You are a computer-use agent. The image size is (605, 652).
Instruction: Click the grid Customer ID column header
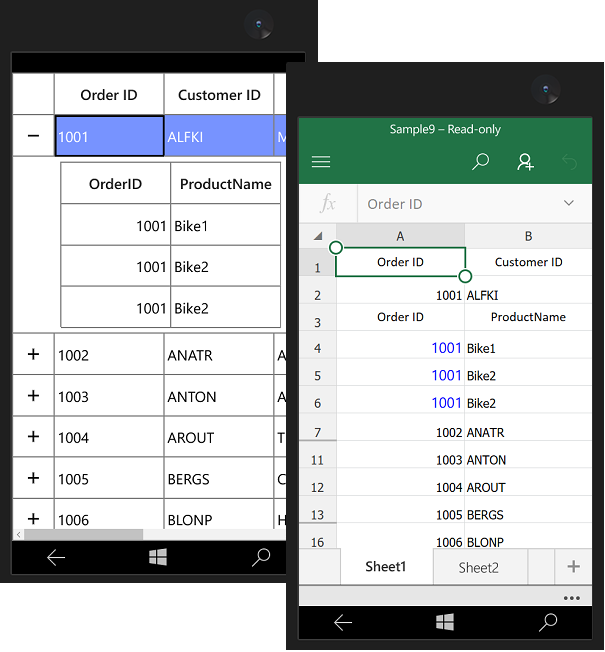(x=219, y=94)
